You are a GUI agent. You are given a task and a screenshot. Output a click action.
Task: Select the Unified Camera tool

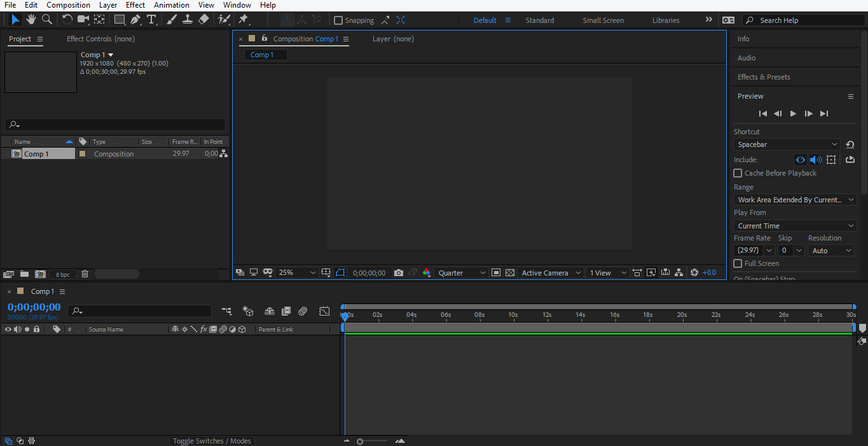click(83, 20)
